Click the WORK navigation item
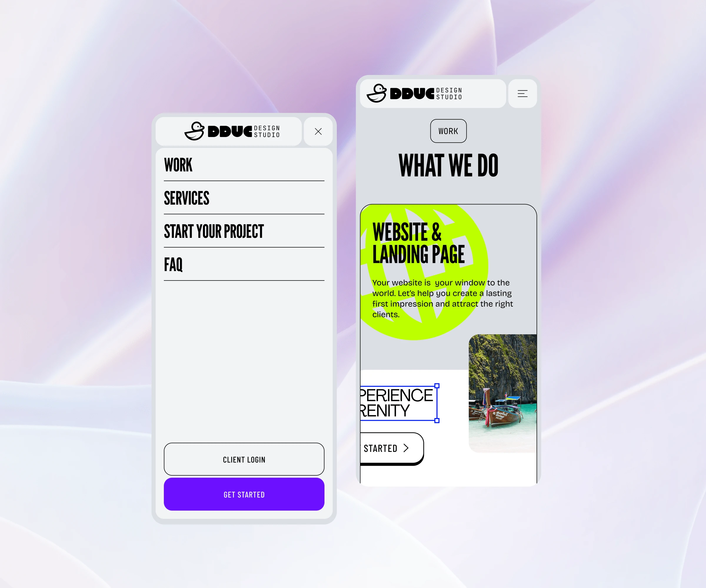The image size is (706, 588). [178, 165]
